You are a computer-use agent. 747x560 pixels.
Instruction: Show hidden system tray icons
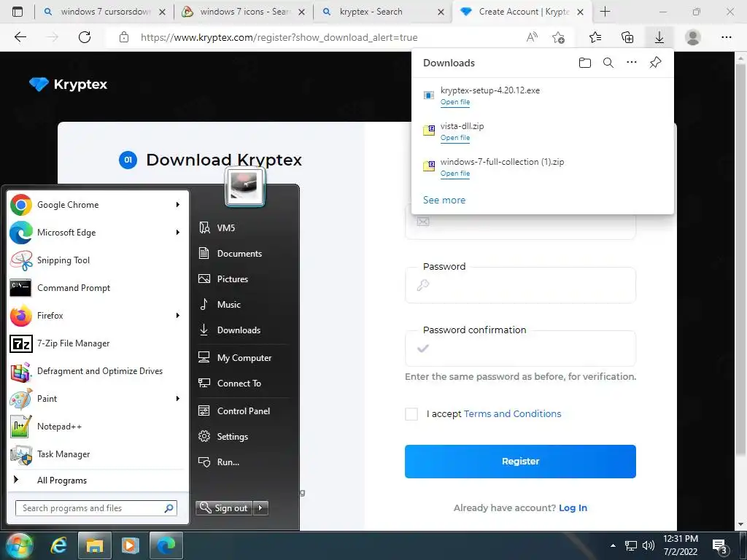point(613,545)
